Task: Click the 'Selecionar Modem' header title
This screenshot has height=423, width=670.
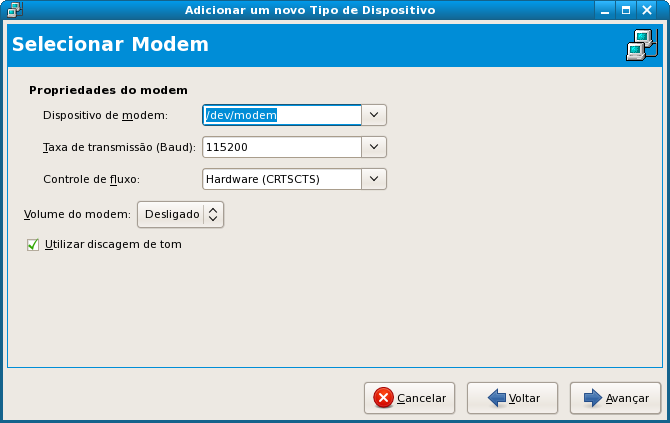Action: pos(110,44)
